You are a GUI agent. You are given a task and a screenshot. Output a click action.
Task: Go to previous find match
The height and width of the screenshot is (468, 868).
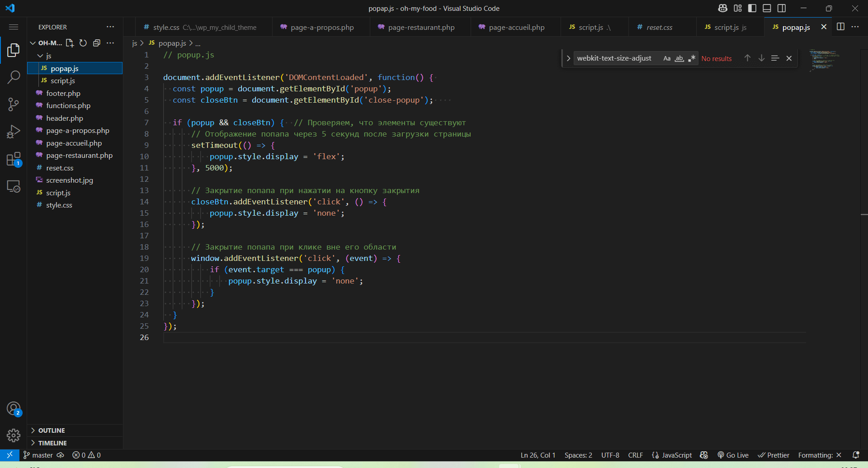tap(747, 58)
